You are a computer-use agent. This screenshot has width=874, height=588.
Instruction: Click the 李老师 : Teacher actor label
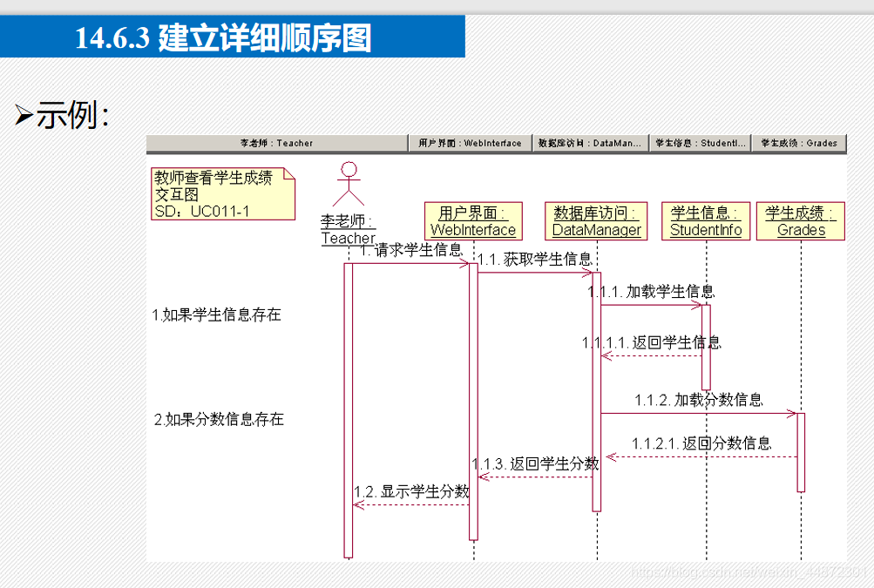(x=349, y=230)
